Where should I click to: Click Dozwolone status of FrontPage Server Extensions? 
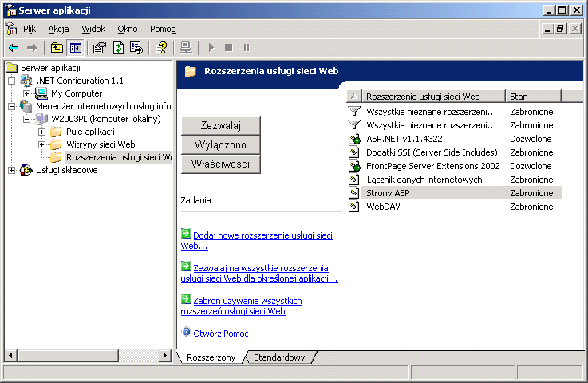531,166
